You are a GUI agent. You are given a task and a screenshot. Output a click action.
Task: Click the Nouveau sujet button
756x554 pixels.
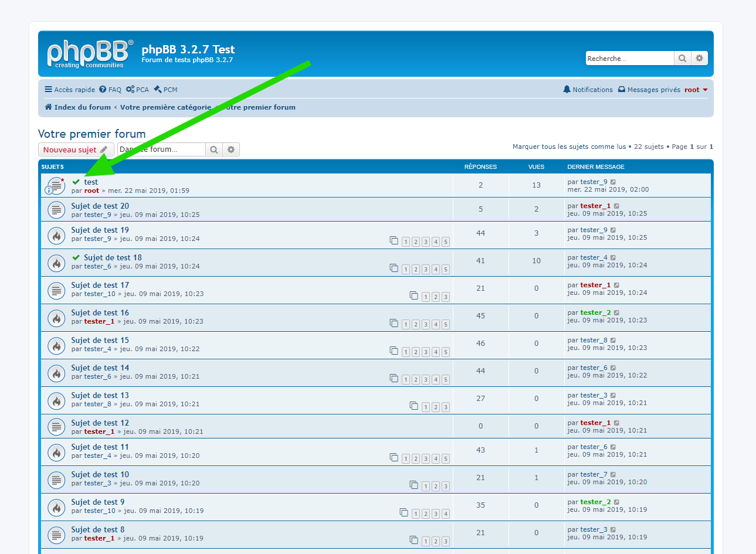(x=75, y=149)
